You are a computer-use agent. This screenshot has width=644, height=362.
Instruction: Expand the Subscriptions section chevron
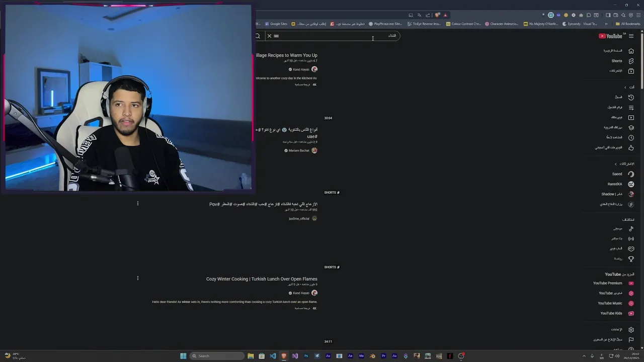tap(615, 164)
